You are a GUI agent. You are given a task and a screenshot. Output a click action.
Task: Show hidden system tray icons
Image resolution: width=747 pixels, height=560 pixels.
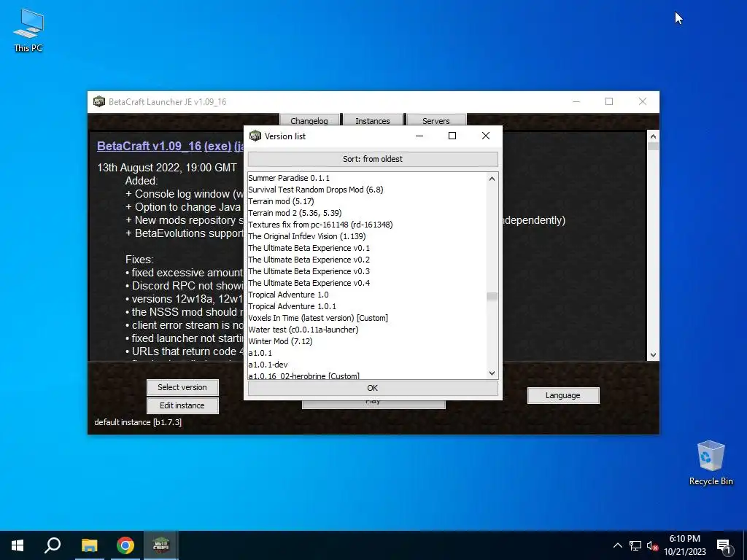[x=617, y=545]
